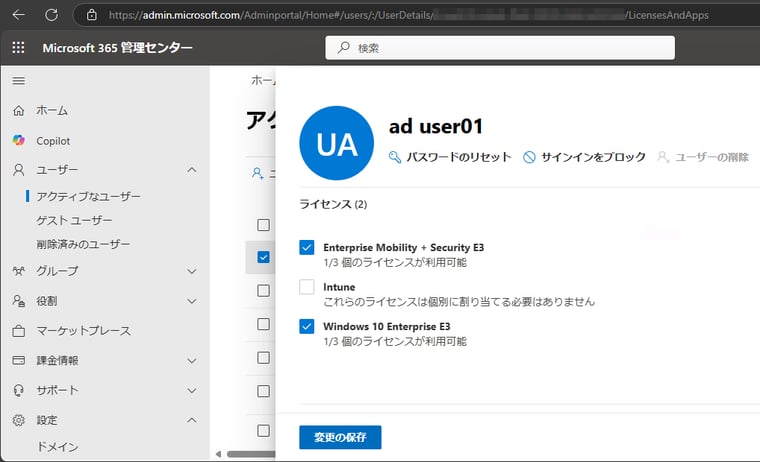The width and height of the screenshot is (760, 462).
Task: Click the delete user person icon
Action: coord(663,157)
